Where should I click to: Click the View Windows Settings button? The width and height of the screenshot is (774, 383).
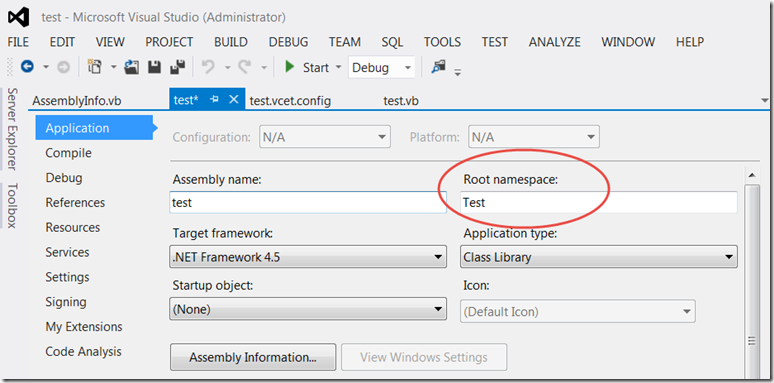click(x=424, y=357)
